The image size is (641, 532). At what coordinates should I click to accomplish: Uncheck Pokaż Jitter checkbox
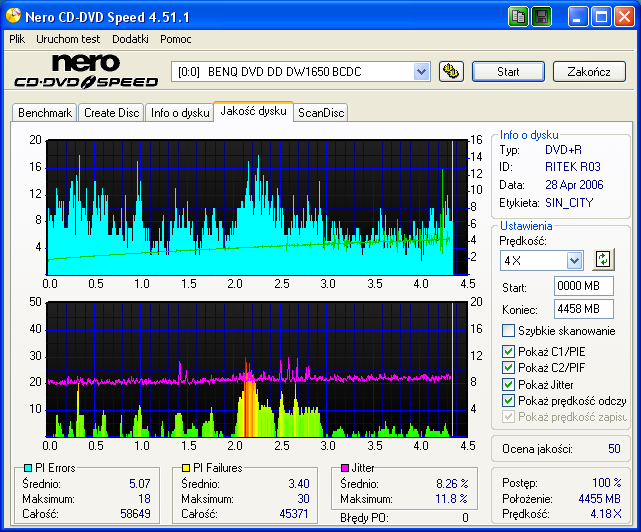[x=508, y=384]
